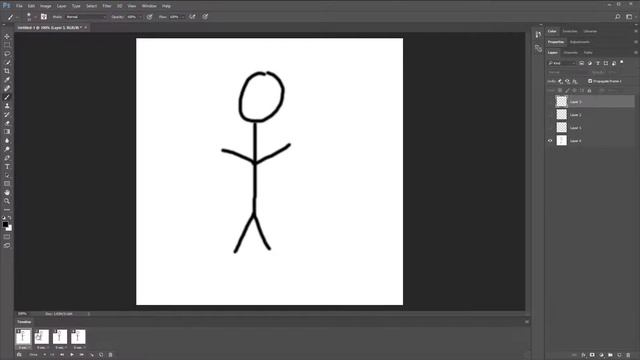Image resolution: width=640 pixels, height=360 pixels.
Task: Select the Zoom tool in the toolbox
Action: (x=7, y=201)
